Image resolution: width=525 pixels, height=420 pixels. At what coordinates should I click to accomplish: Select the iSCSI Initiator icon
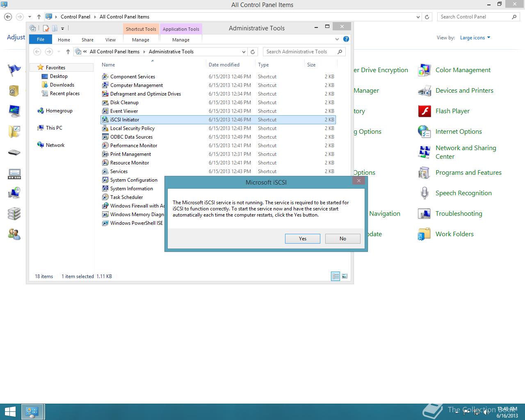105,120
